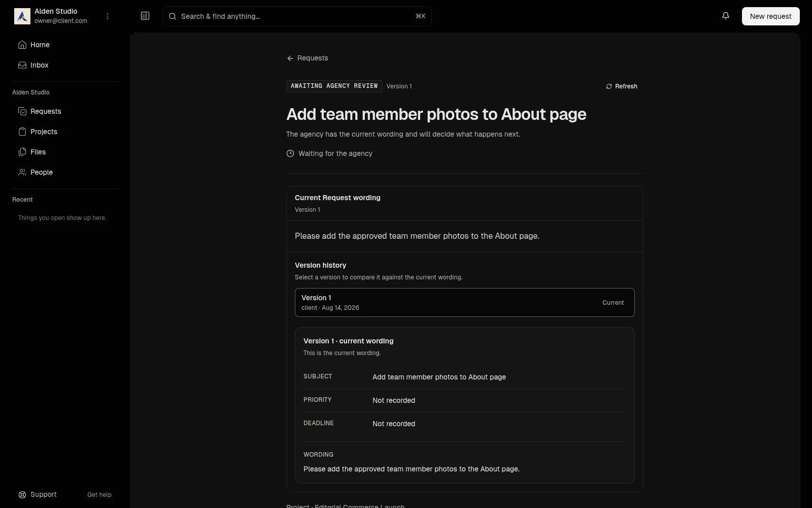Click the search magnifier icon
812x508 pixels.
click(x=173, y=16)
